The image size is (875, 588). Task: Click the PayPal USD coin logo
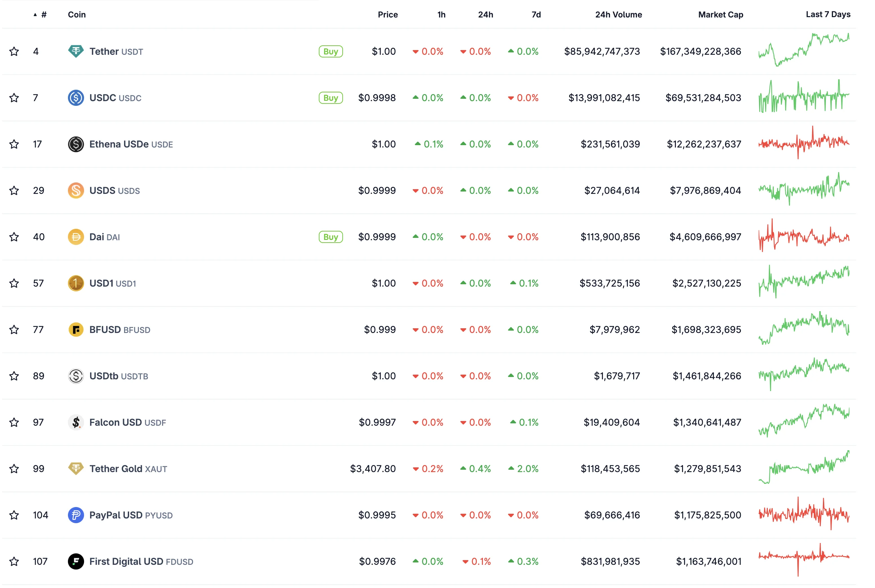click(76, 515)
